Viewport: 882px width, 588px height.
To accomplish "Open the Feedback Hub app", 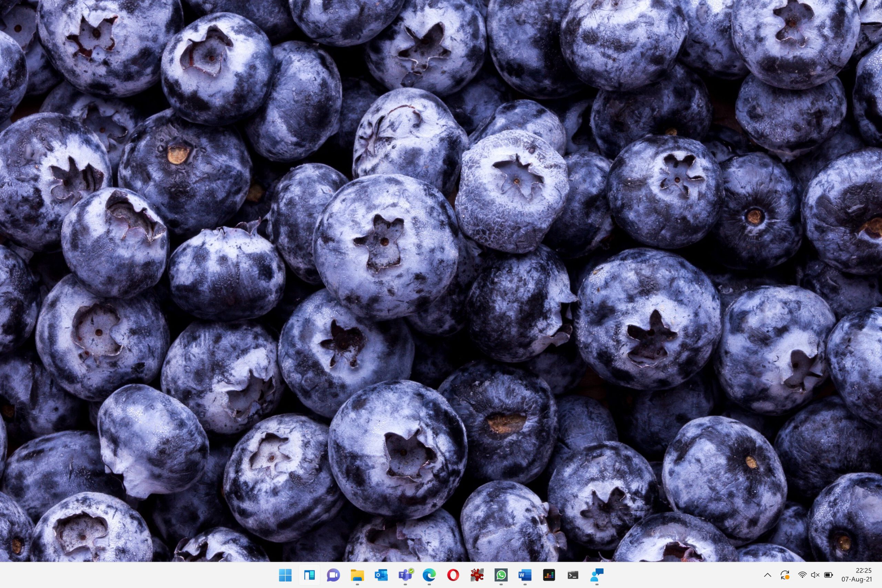I will [x=597, y=575].
